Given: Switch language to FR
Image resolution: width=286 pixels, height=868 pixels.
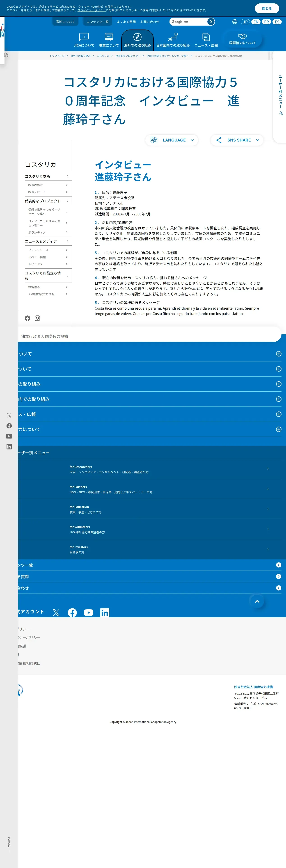Looking at the screenshot, I should (266, 22).
